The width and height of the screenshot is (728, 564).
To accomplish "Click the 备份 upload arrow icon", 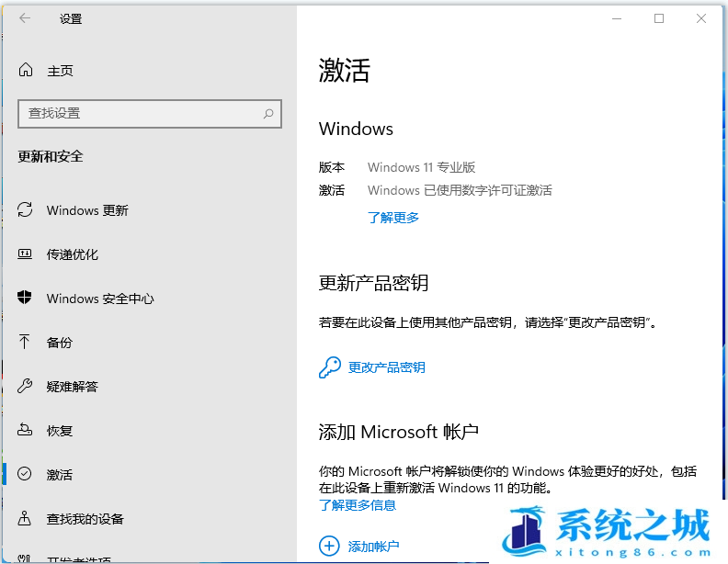I will 25,342.
